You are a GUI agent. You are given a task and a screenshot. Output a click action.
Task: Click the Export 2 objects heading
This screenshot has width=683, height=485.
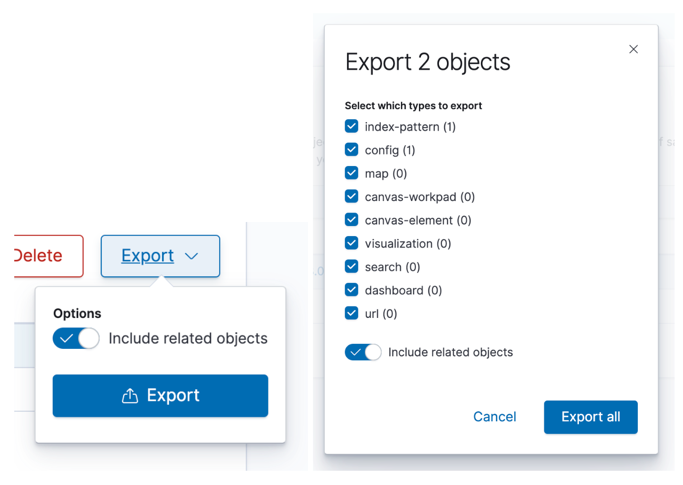click(428, 62)
